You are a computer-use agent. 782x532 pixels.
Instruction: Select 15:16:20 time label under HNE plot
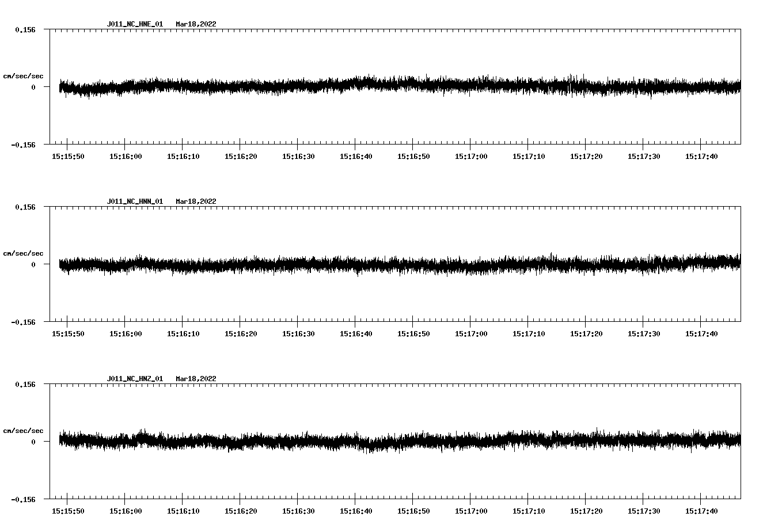pyautogui.click(x=241, y=157)
